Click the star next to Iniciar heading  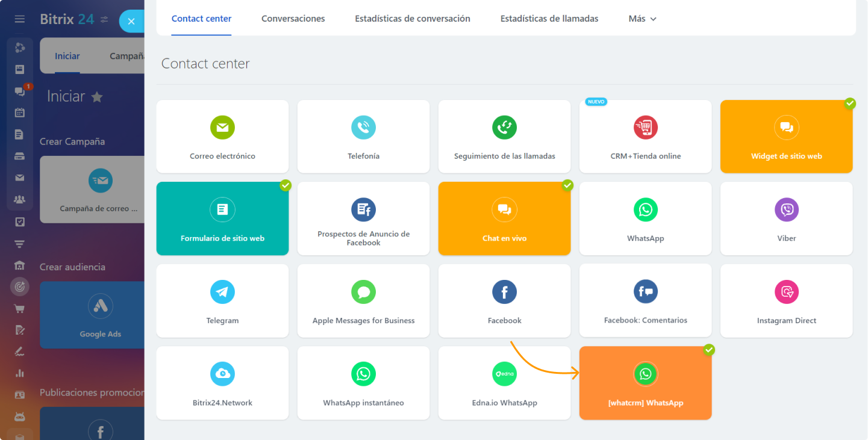(97, 97)
